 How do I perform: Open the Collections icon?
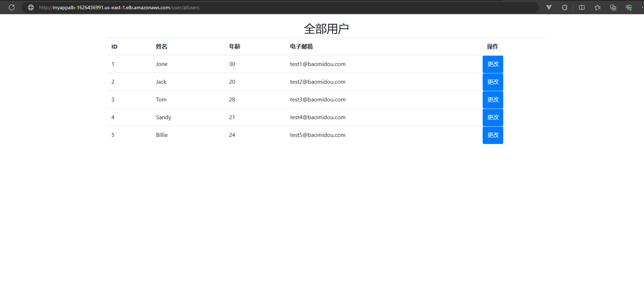(613, 7)
